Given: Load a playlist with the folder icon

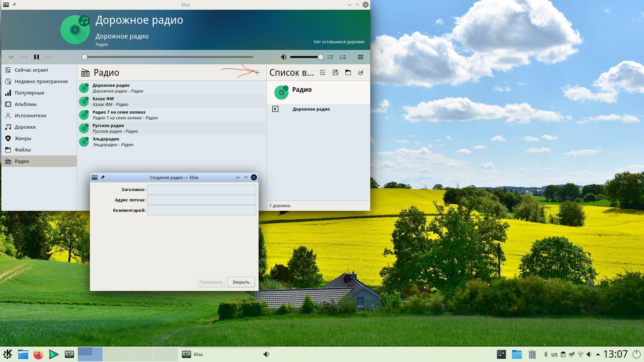Looking at the screenshot, I should (348, 72).
